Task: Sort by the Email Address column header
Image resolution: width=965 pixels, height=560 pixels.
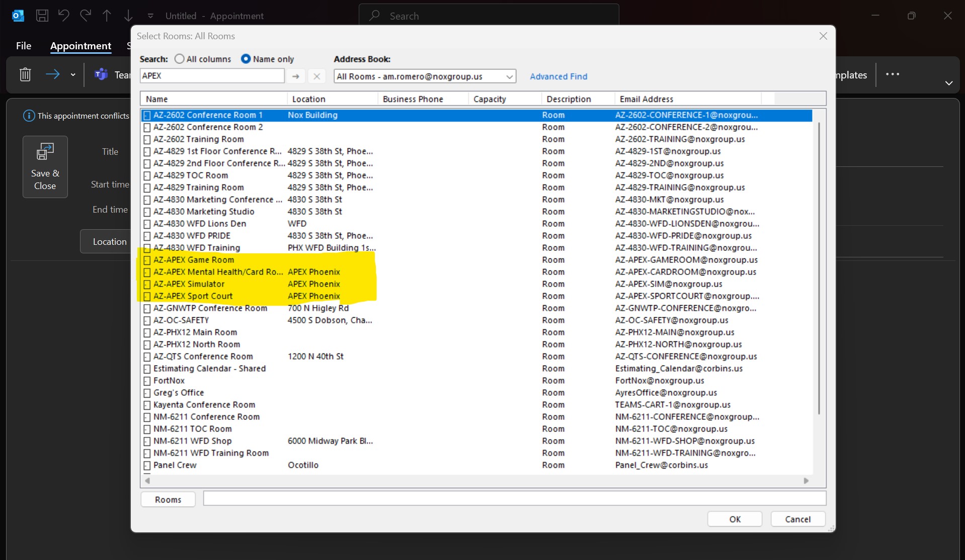Action: click(688, 99)
